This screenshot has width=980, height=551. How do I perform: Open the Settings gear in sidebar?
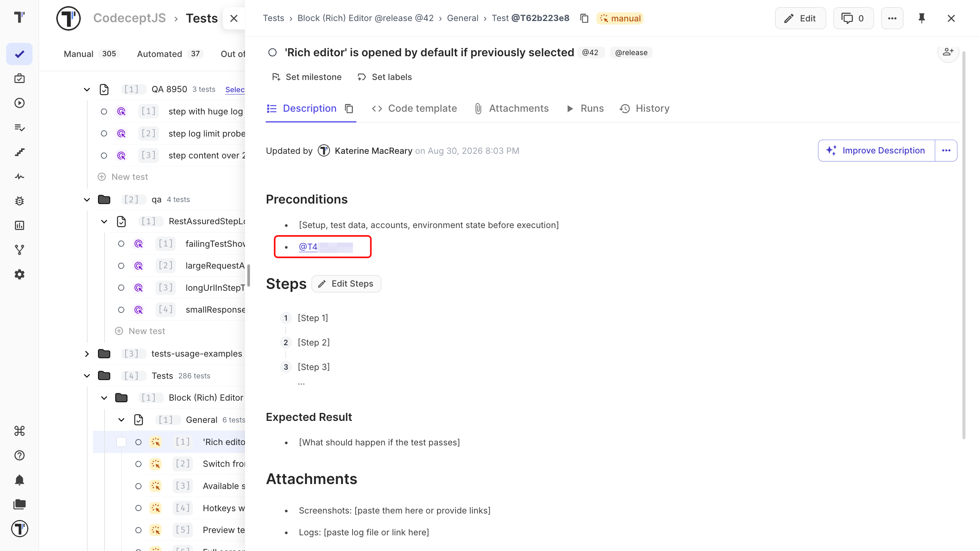[x=20, y=274]
